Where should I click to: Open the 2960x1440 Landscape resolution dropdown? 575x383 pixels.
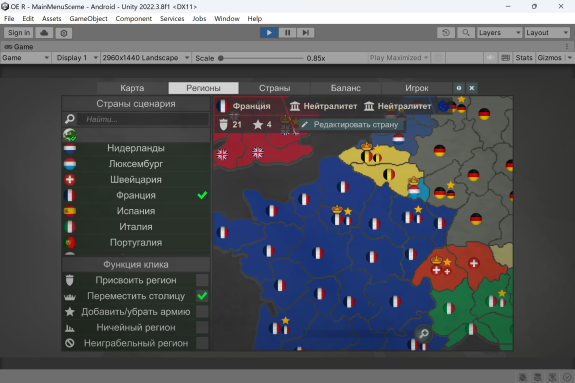click(146, 58)
